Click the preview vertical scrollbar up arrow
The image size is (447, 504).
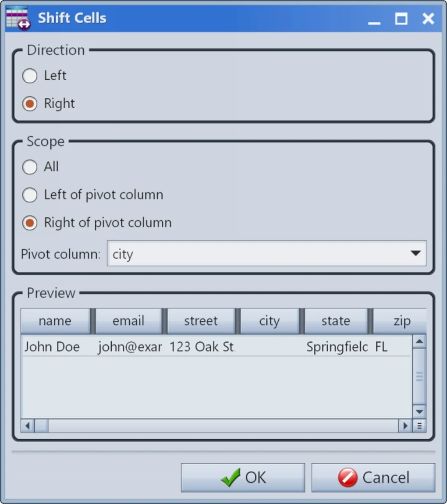[419, 341]
